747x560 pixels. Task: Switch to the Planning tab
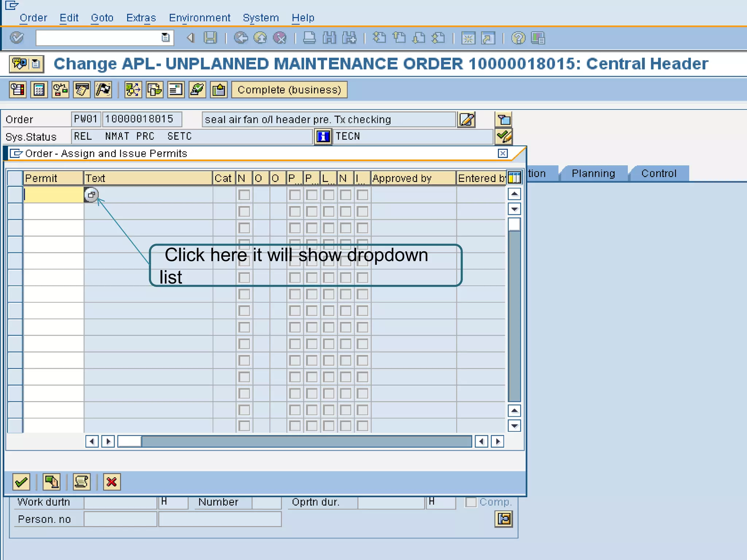pyautogui.click(x=593, y=173)
